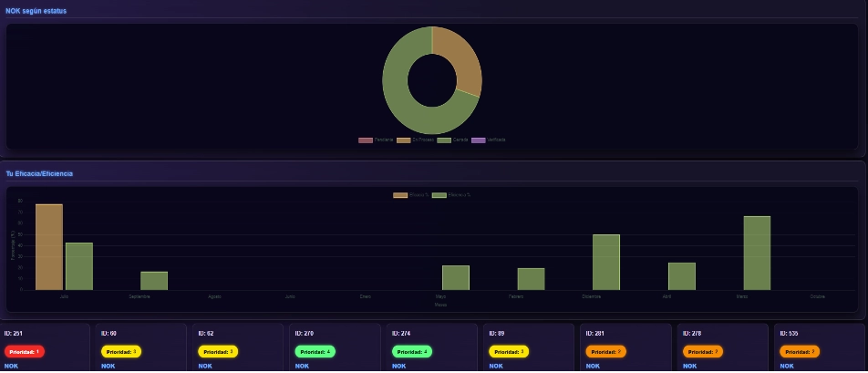Click the 'ID: 278' card title
Viewport: 868px width, 373px height.
point(691,334)
